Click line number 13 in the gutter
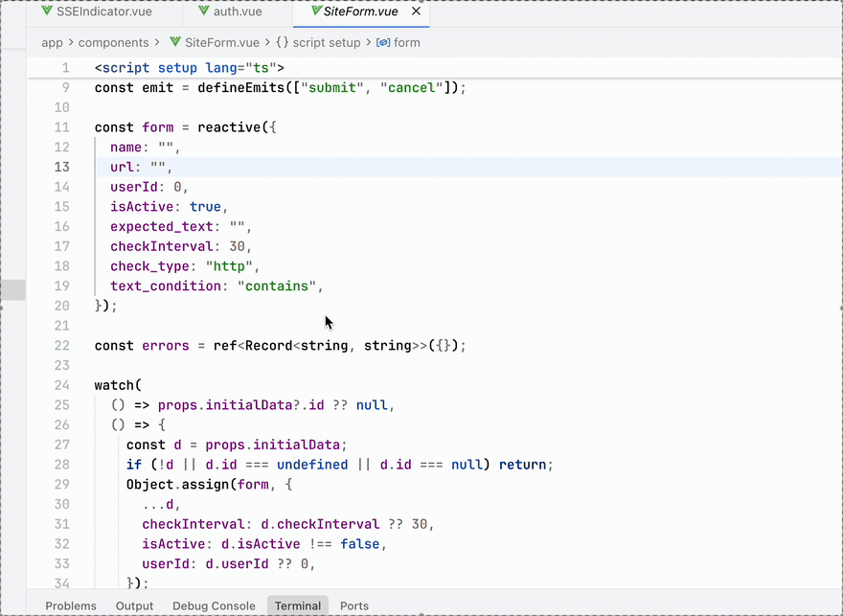 pyautogui.click(x=62, y=167)
